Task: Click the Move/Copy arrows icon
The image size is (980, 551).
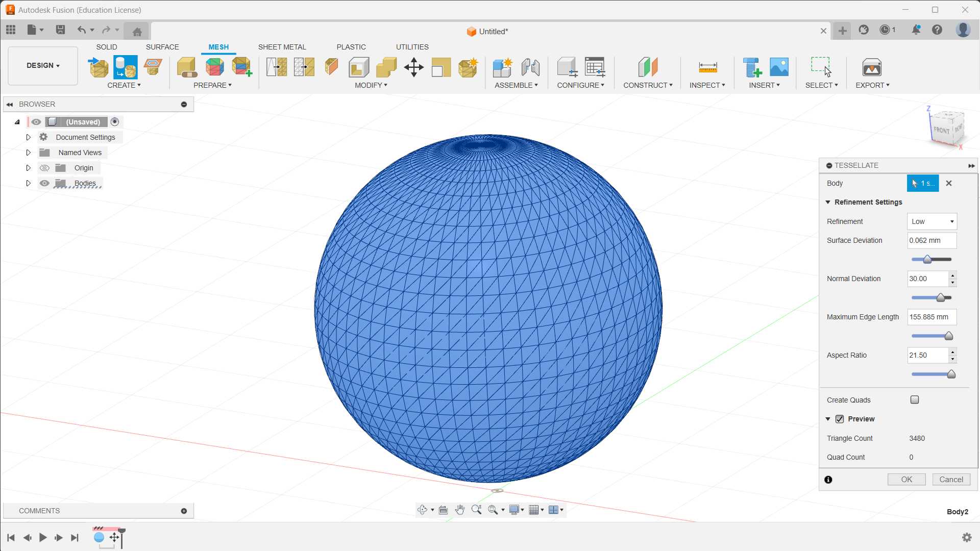Action: 413,67
